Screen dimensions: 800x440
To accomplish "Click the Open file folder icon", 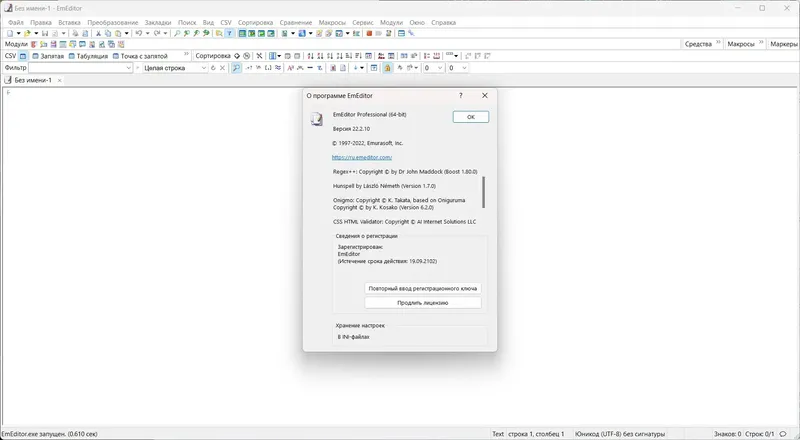I will [27, 33].
